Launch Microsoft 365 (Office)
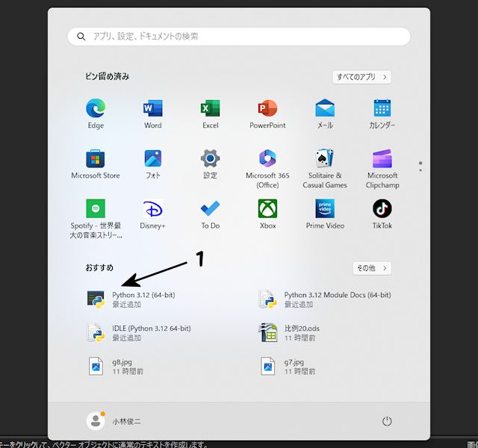Screen dimensions: 478x448 click(x=267, y=169)
